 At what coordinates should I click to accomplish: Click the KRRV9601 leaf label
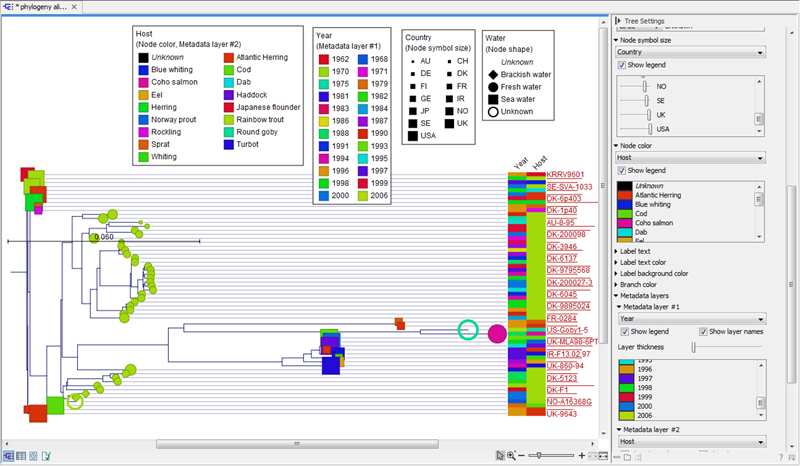pyautogui.click(x=563, y=175)
